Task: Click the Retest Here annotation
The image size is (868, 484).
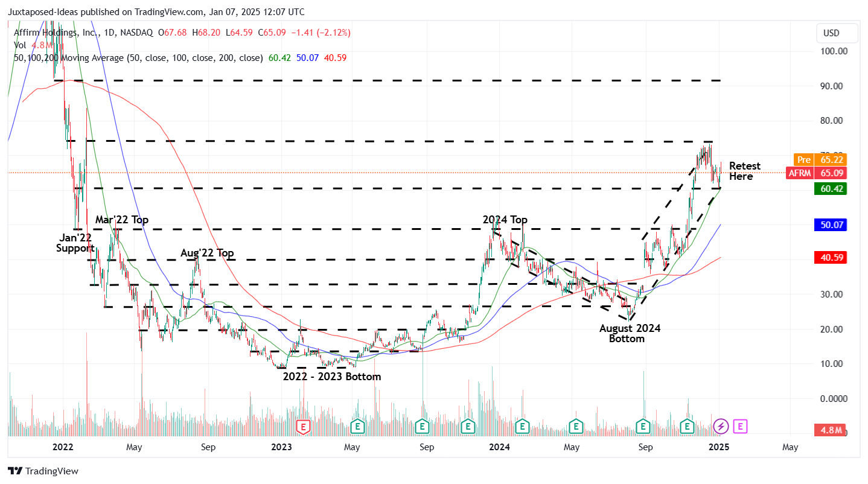Action: pyautogui.click(x=744, y=171)
